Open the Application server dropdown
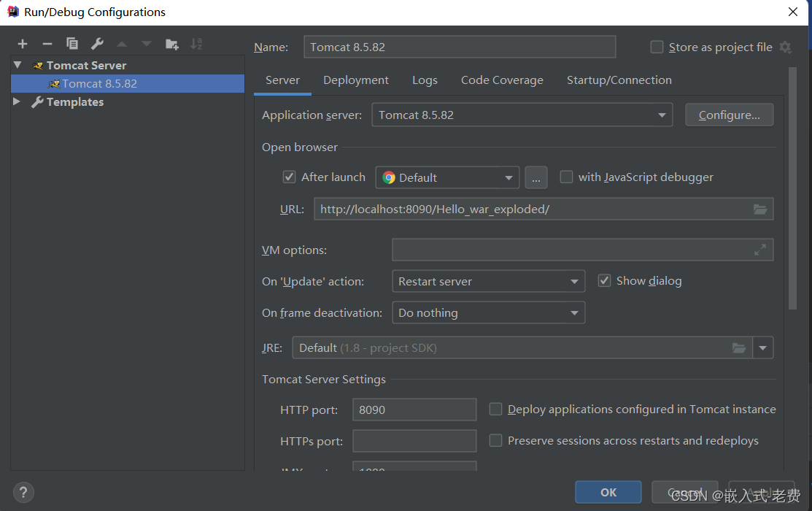Viewport: 812px width, 511px height. pos(661,115)
